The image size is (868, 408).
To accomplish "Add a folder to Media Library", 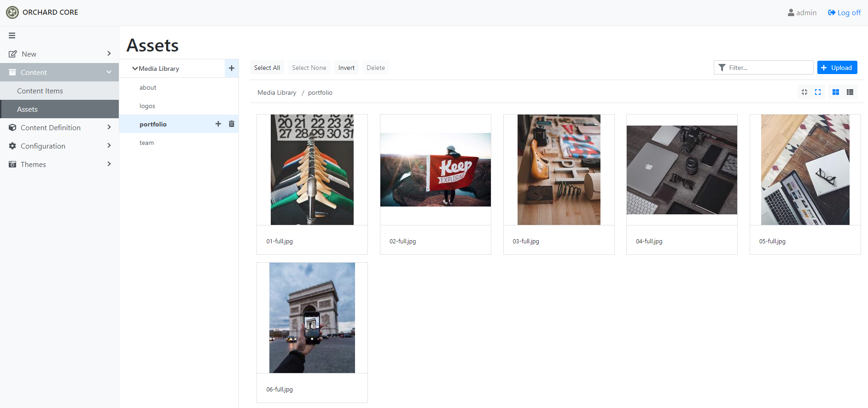I will (x=232, y=68).
